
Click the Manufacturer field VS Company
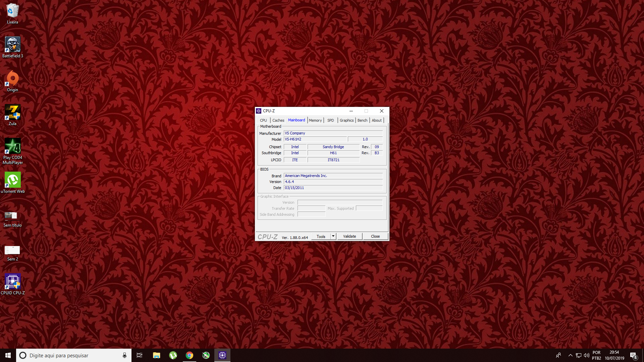click(x=333, y=133)
